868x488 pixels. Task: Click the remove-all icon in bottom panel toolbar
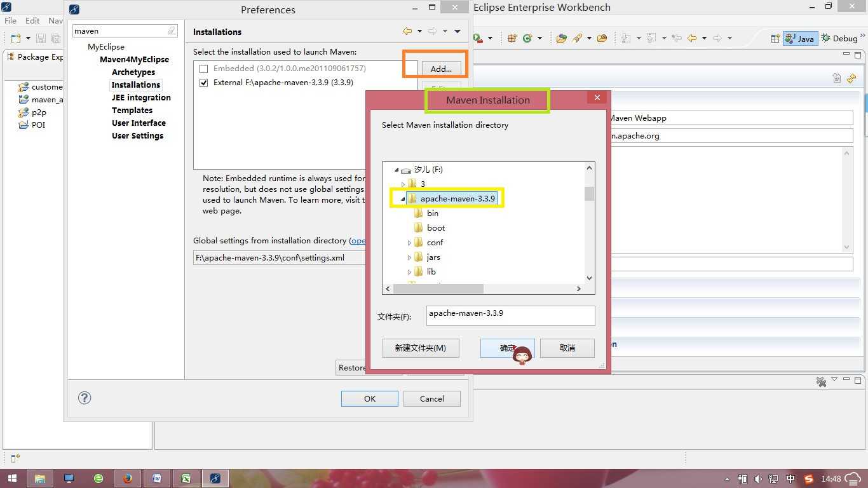tap(822, 381)
